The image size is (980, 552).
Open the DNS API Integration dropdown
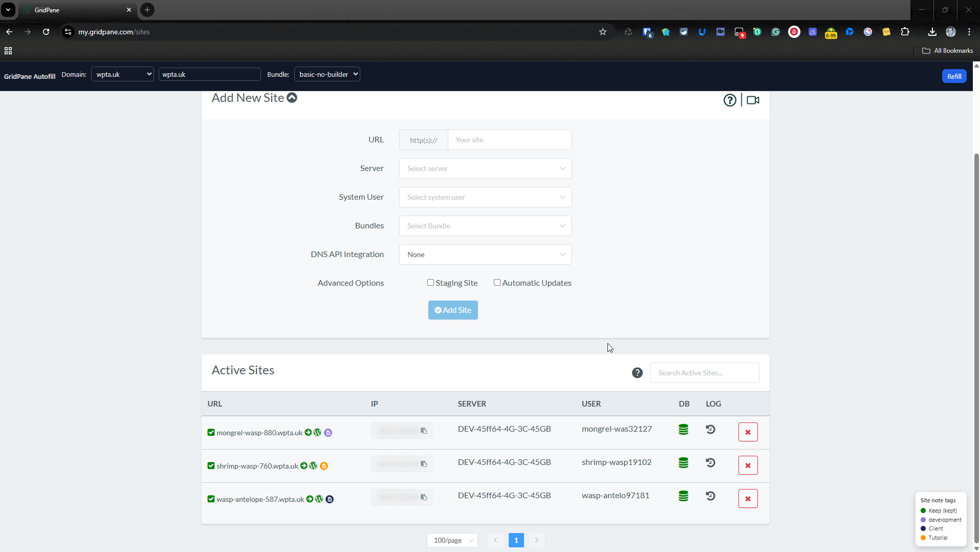[485, 254]
